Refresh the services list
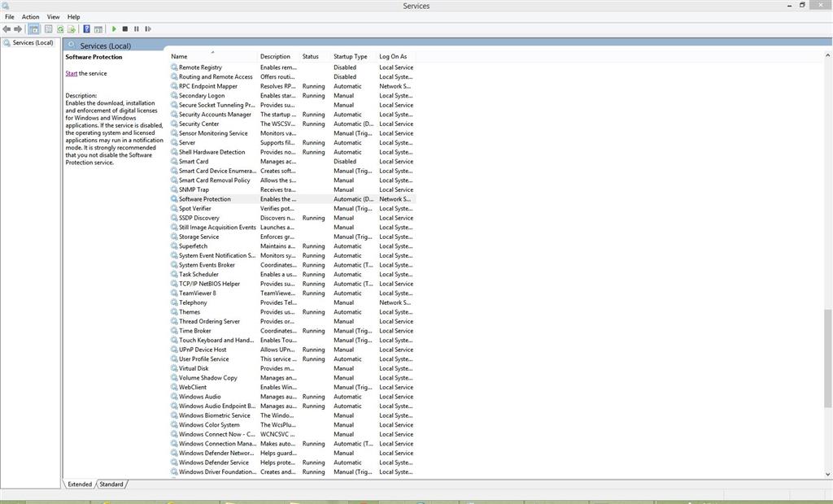Image resolution: width=833 pixels, height=504 pixels. [x=60, y=29]
